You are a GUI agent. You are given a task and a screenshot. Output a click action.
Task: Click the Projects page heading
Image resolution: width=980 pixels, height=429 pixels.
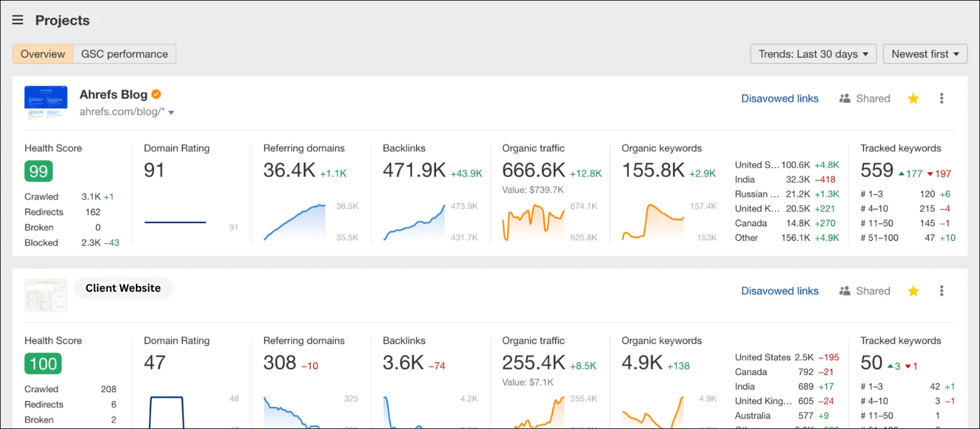tap(62, 20)
